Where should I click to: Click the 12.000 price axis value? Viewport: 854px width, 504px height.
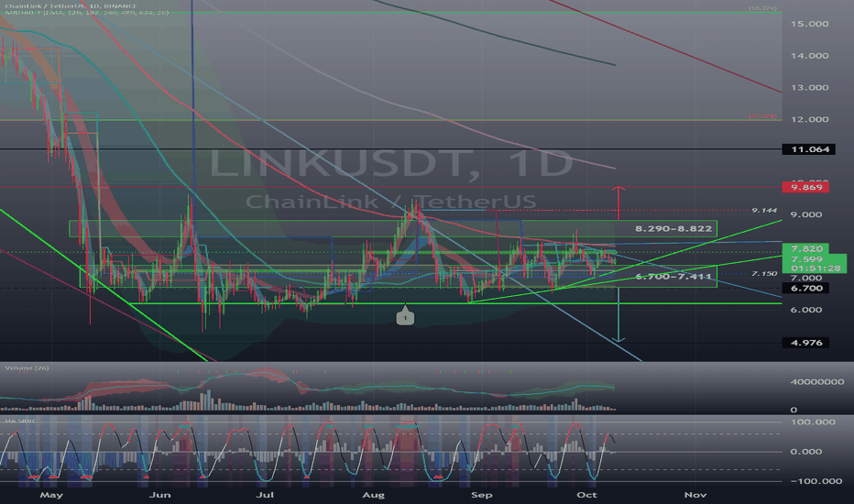pyautogui.click(x=810, y=119)
